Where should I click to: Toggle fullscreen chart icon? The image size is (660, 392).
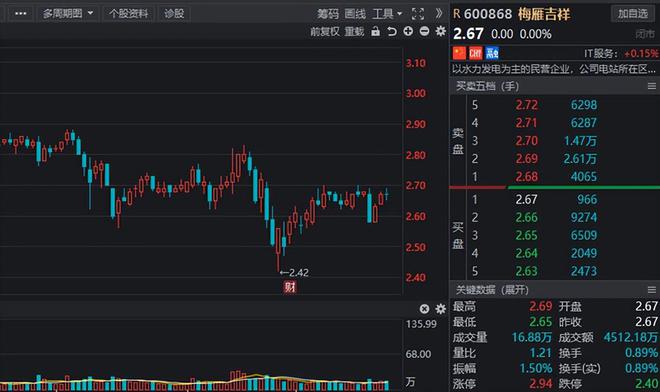418,14
